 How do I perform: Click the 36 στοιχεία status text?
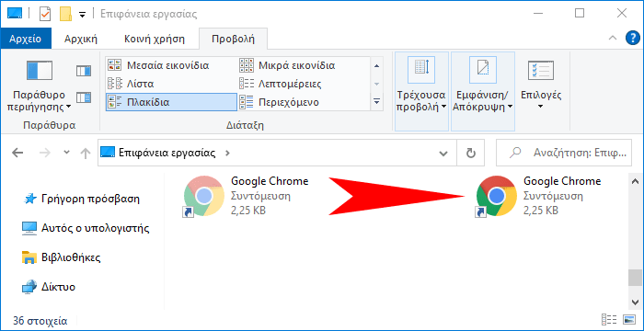pos(40,320)
